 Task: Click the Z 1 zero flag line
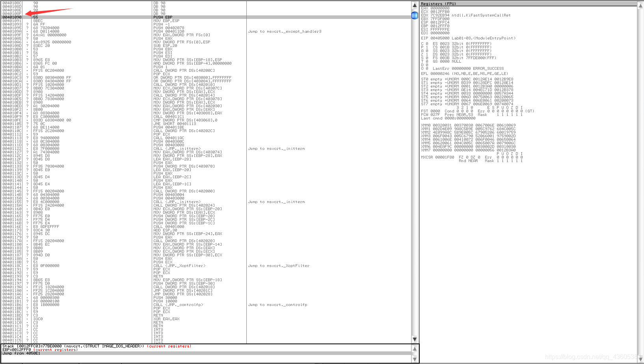click(424, 54)
